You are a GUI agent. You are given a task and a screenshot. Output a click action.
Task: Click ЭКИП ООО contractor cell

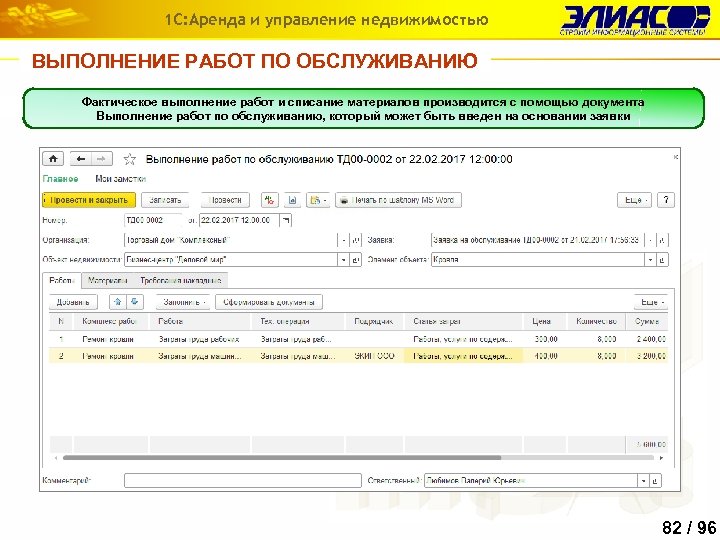point(375,356)
